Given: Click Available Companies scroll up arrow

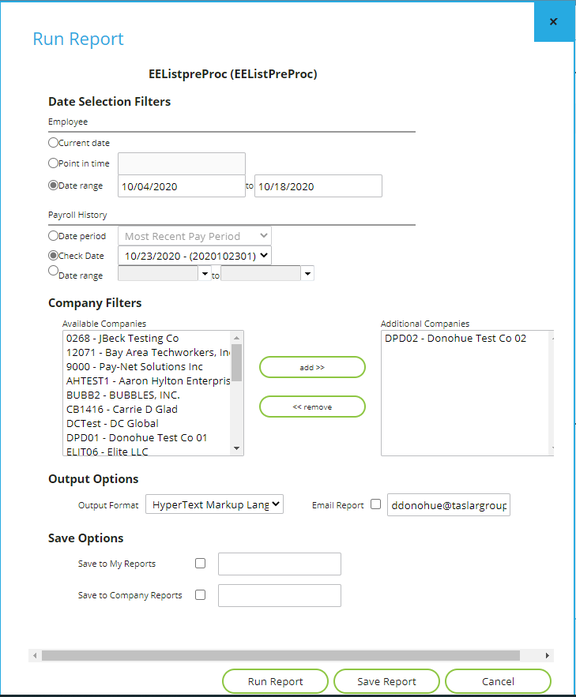Looking at the screenshot, I should click(x=237, y=338).
